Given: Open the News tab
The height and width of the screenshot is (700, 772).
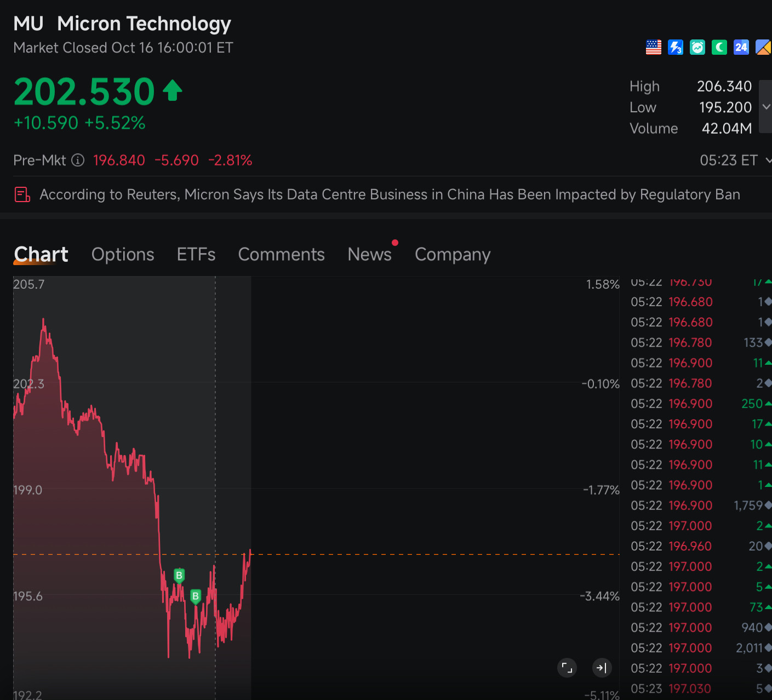Looking at the screenshot, I should [370, 255].
